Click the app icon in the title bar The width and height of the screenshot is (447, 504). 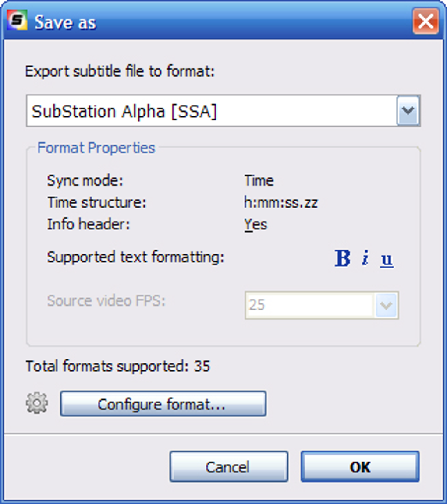[x=17, y=21]
